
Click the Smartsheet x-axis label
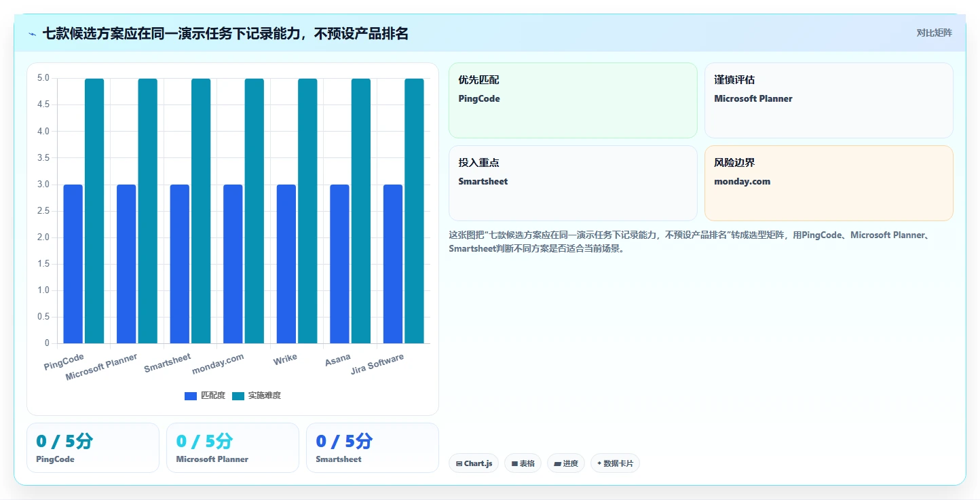tap(168, 363)
